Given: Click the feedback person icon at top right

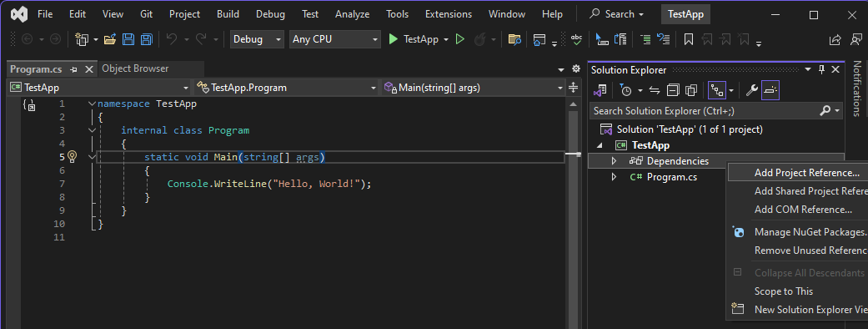Looking at the screenshot, I should [855, 39].
